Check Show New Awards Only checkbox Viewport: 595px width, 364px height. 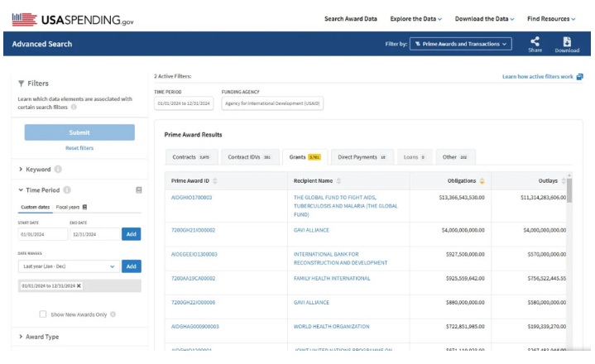point(43,314)
